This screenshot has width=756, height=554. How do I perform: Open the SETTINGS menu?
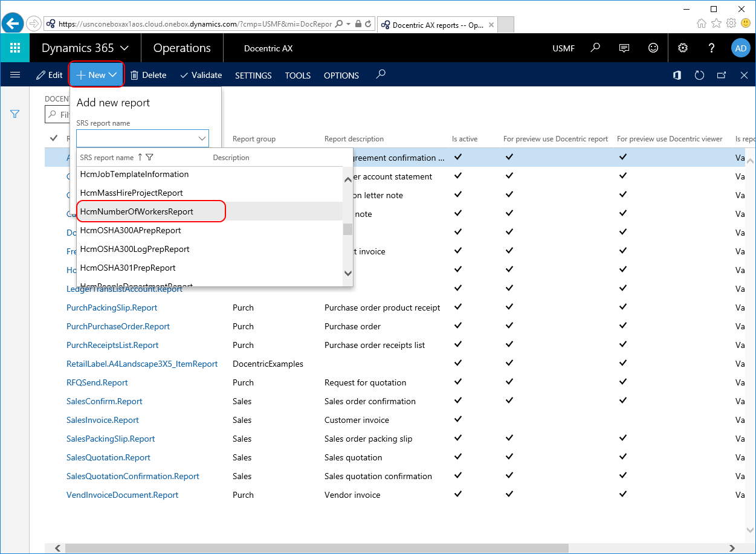tap(253, 76)
